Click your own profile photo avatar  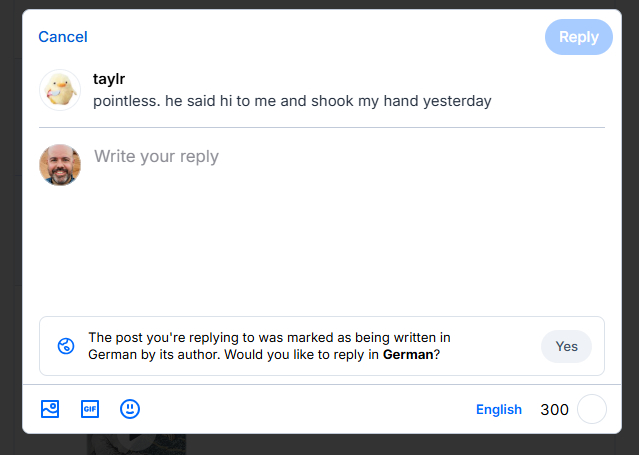coord(60,165)
